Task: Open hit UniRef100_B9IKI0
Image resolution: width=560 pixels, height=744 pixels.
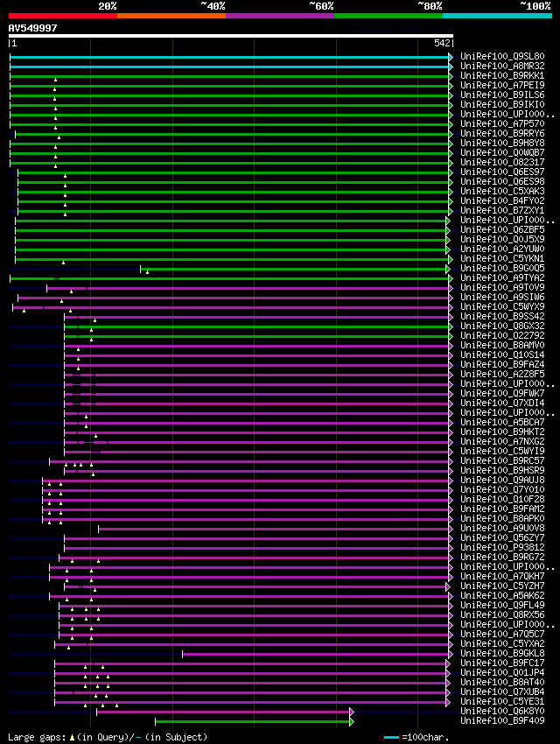Action: click(502, 104)
